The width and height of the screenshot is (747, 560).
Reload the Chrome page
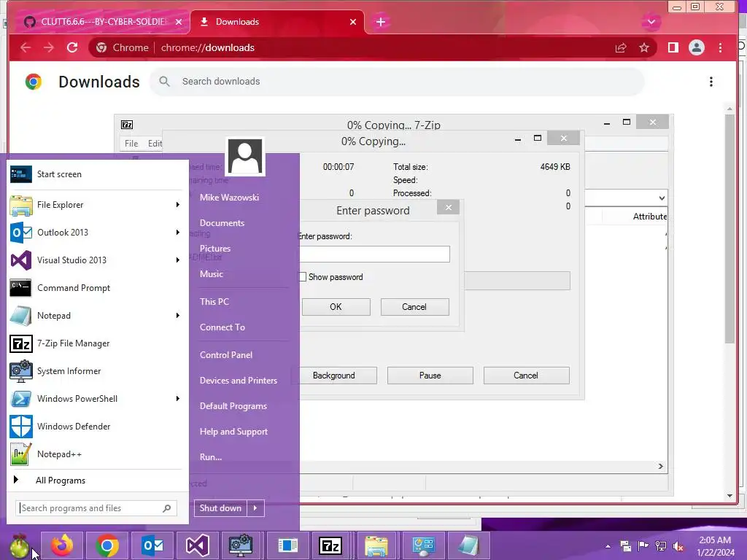pos(72,47)
